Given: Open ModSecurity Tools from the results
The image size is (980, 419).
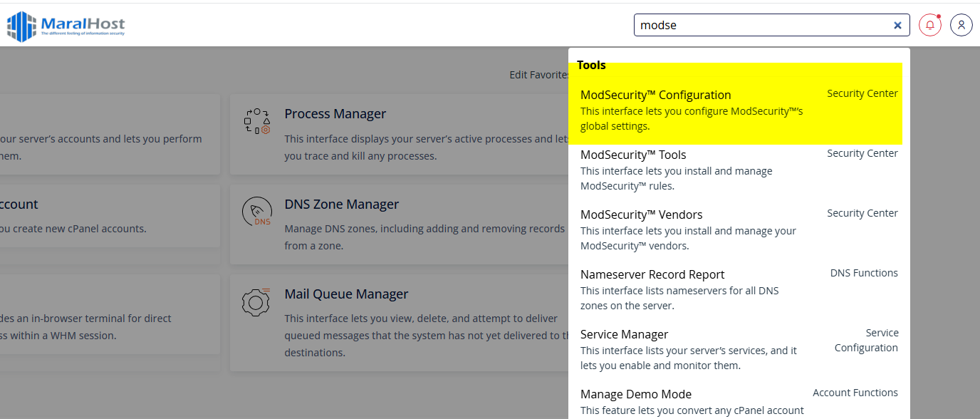Looking at the screenshot, I should point(633,155).
